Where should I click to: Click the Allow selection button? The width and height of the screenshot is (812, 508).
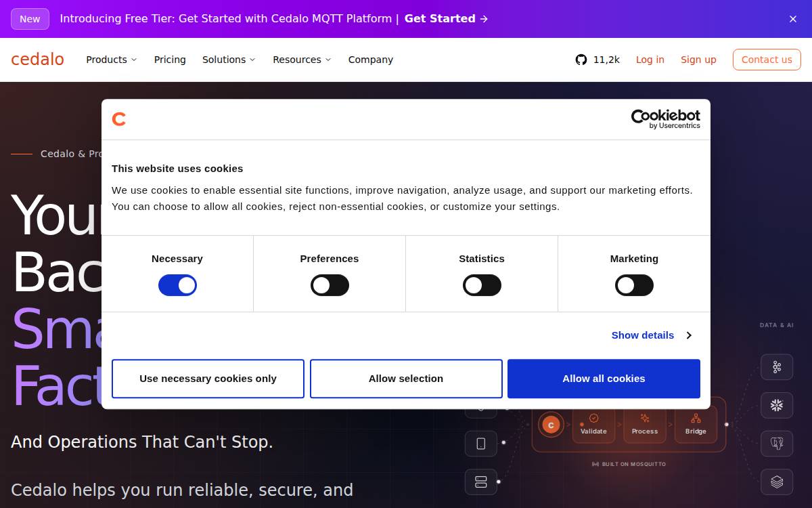(406, 379)
